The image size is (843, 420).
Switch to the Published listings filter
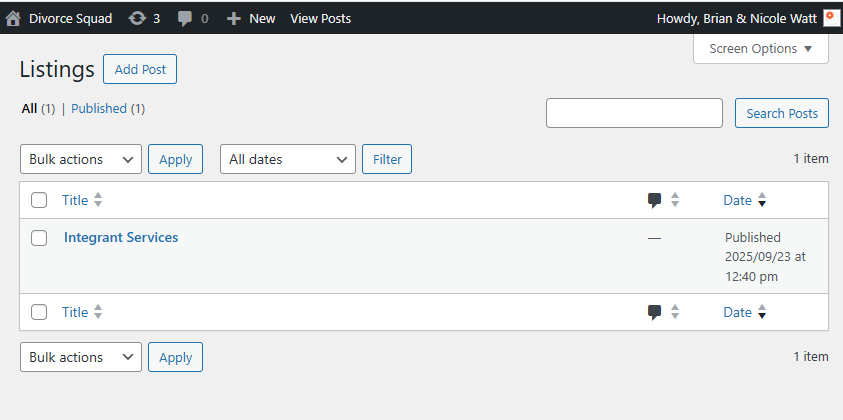(99, 108)
